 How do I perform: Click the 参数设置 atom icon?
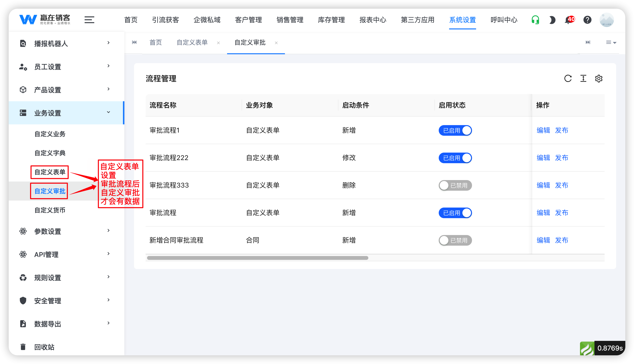tap(23, 231)
